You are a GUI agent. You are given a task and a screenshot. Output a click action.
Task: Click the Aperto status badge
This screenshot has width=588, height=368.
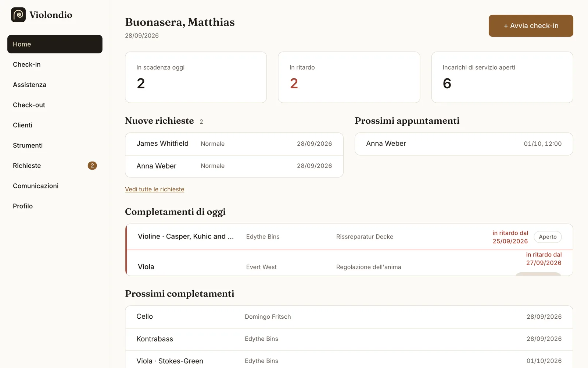point(548,237)
